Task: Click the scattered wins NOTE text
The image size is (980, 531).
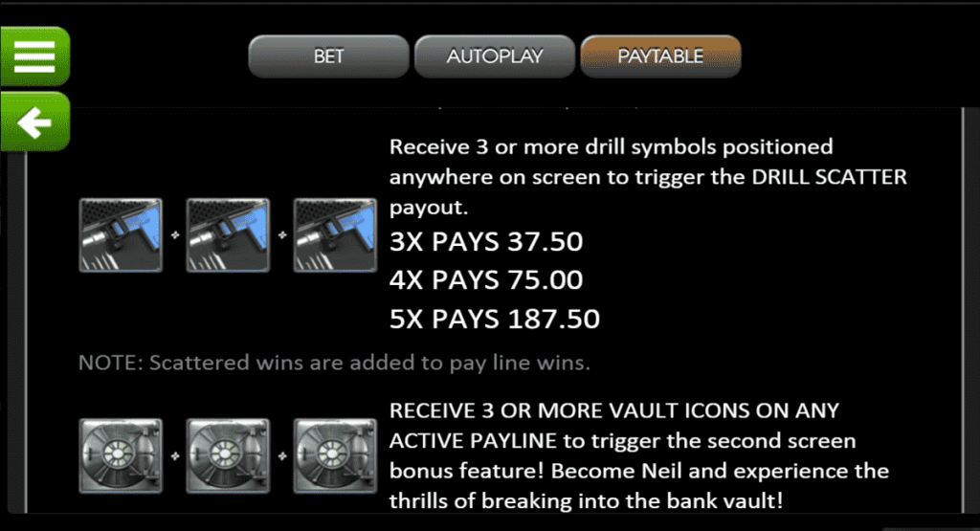Action: [x=334, y=363]
